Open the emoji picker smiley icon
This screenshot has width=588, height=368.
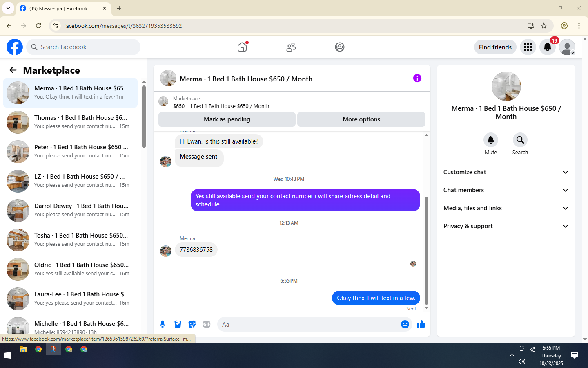405,324
